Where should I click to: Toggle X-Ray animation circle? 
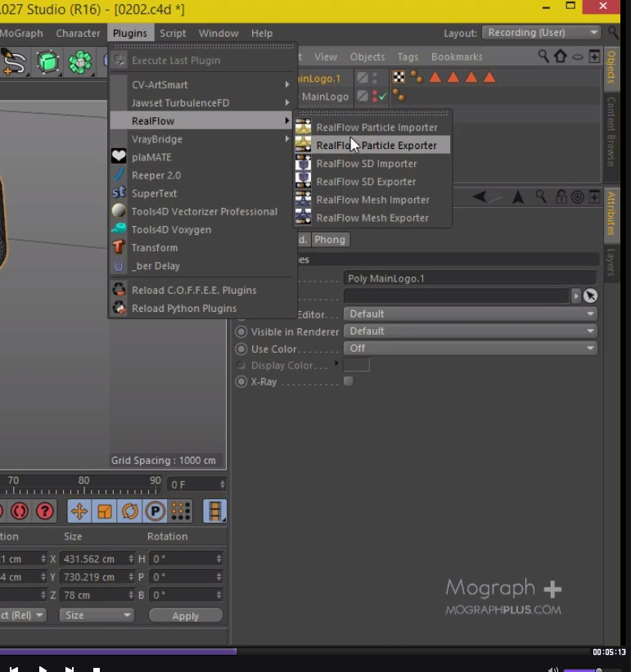241,381
